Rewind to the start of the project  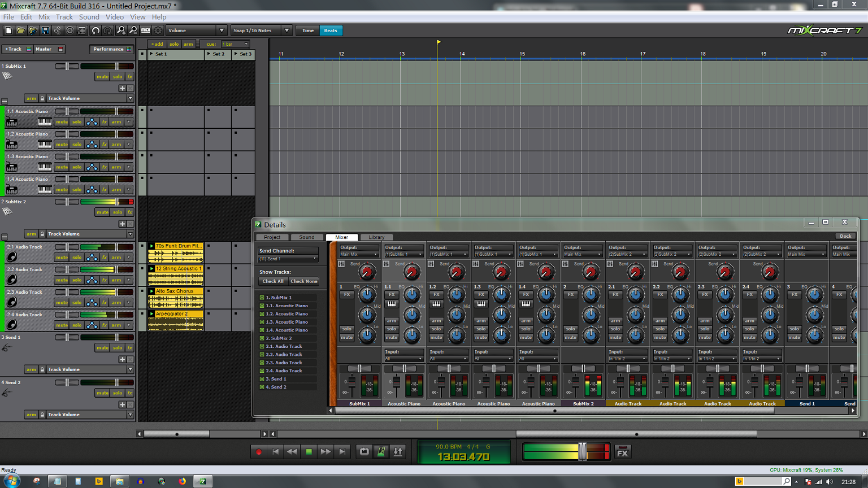pyautogui.click(x=275, y=452)
